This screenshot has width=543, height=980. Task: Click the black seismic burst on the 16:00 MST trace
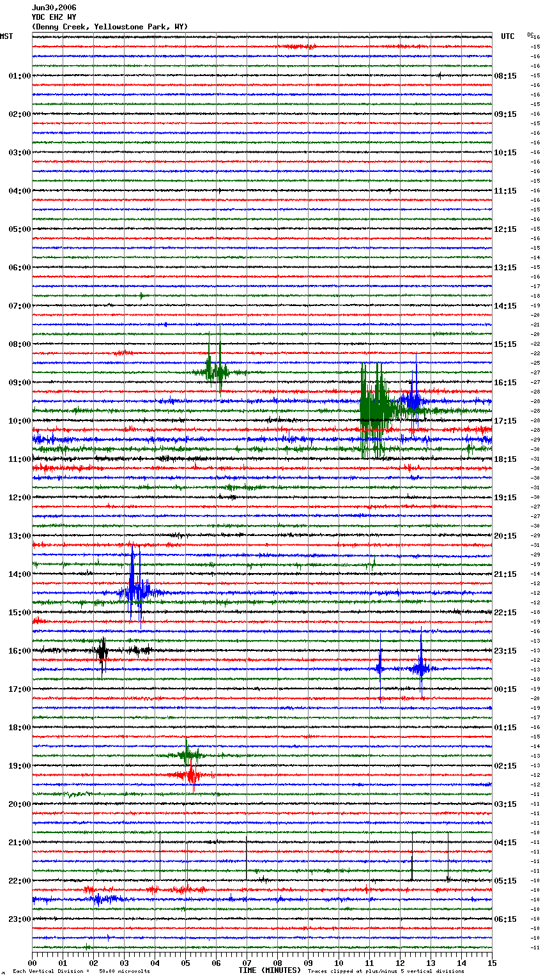[102, 651]
